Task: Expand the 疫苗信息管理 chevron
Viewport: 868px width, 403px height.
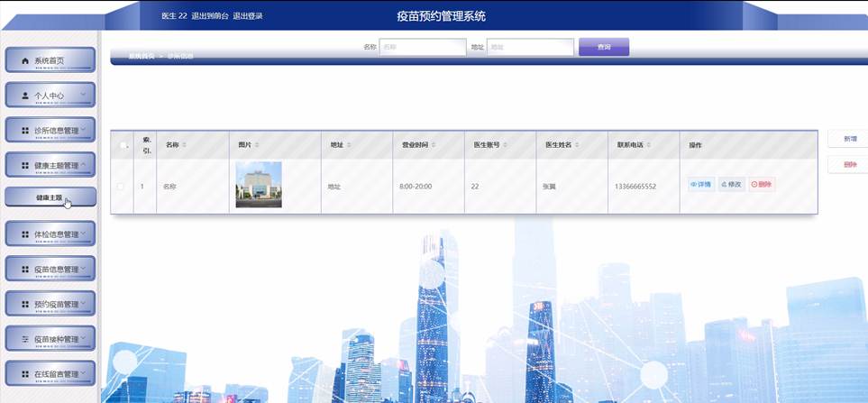Action: [x=83, y=268]
